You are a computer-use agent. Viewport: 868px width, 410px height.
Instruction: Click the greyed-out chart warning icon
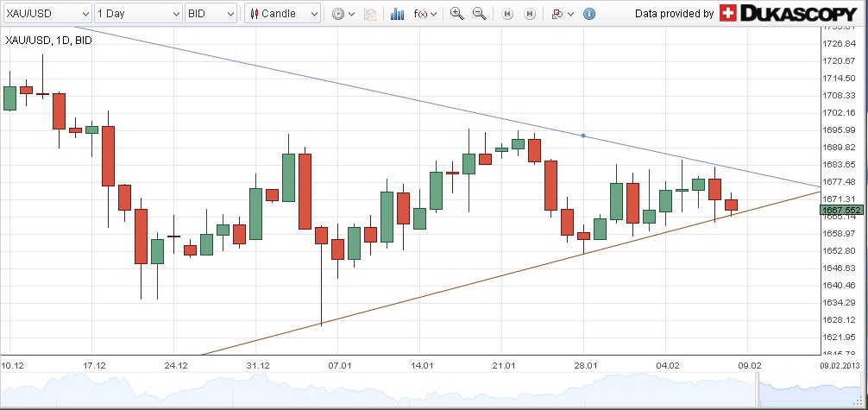pos(370,14)
